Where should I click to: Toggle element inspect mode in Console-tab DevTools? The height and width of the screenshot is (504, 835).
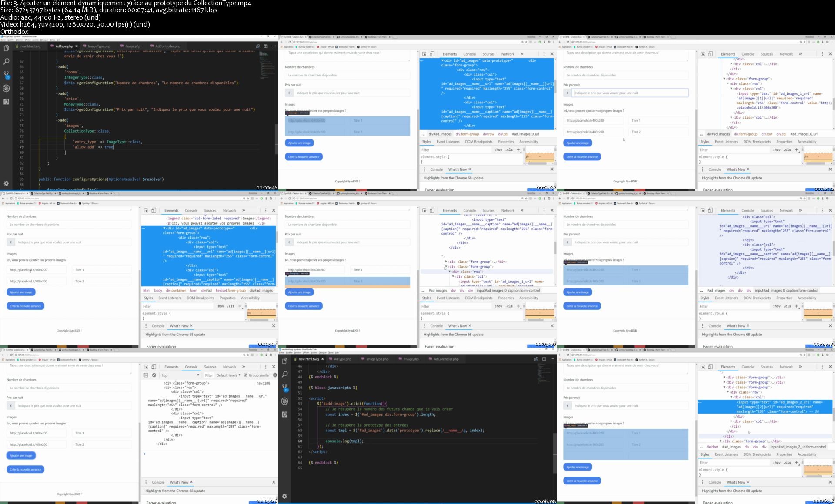point(146,367)
